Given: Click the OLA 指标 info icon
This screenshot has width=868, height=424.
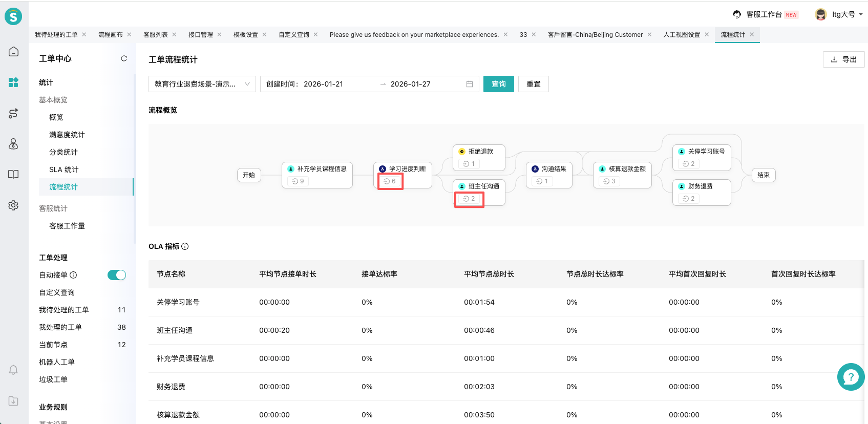Looking at the screenshot, I should [185, 246].
